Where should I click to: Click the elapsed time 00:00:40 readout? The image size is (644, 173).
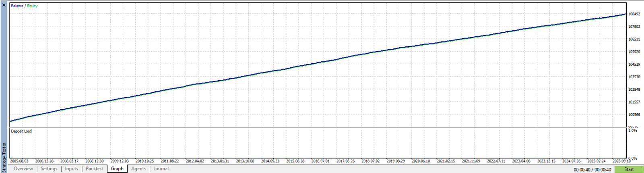(x=592, y=170)
